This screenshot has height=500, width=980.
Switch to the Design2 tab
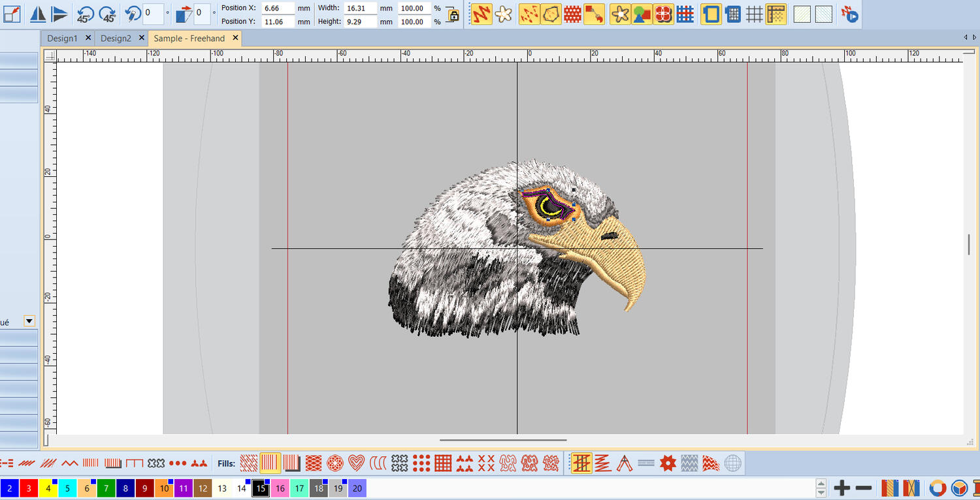point(116,39)
